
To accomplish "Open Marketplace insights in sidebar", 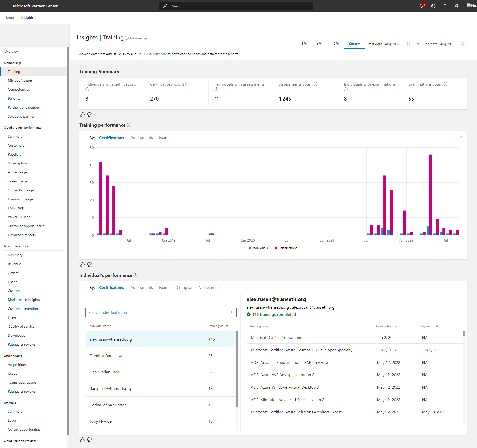I will (x=24, y=300).
